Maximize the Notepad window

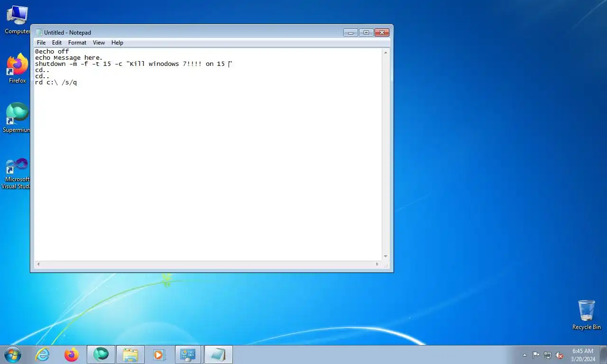366,32
